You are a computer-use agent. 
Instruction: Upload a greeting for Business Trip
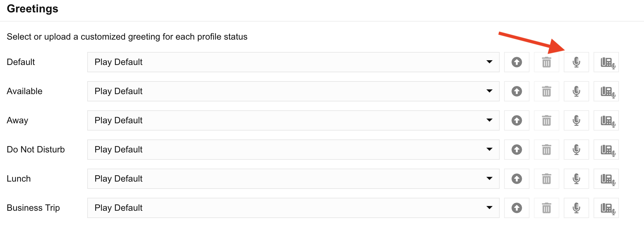tap(516, 208)
